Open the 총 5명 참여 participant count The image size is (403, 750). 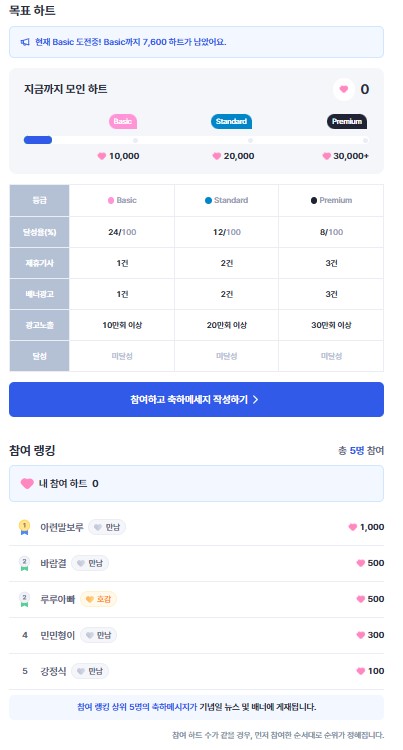pyautogui.click(x=361, y=451)
